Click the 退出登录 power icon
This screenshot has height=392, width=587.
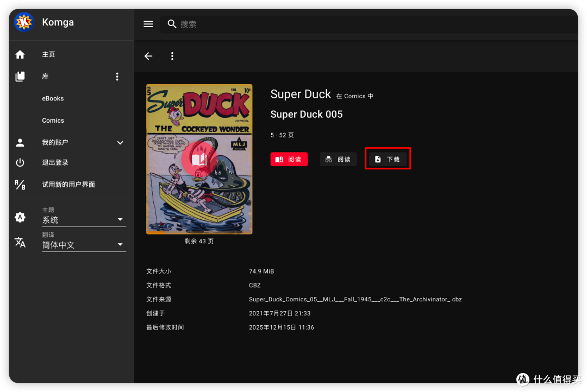pyautogui.click(x=20, y=162)
